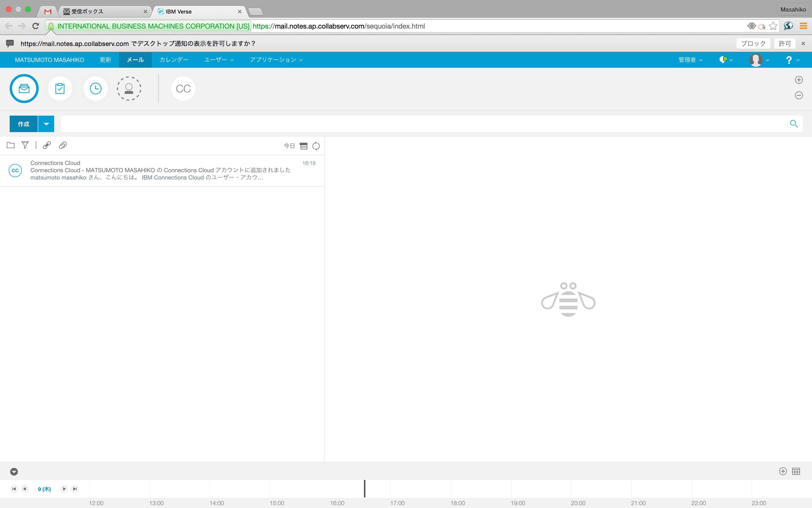The image size is (812, 508).
Task: Select the IBM Verse browser tab
Action: pyautogui.click(x=199, y=11)
